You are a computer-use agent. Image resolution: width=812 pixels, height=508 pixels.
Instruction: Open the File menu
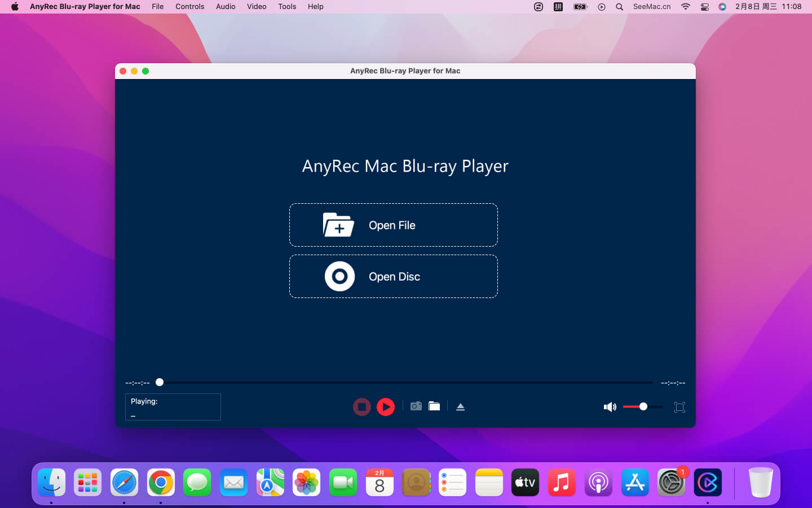pyautogui.click(x=157, y=7)
